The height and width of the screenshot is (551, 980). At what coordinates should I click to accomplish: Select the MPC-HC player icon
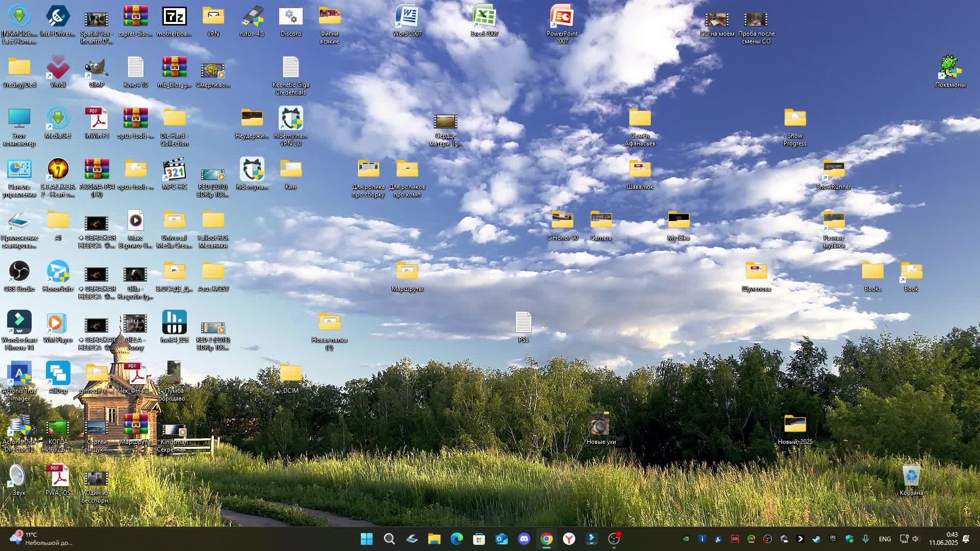pos(174,170)
